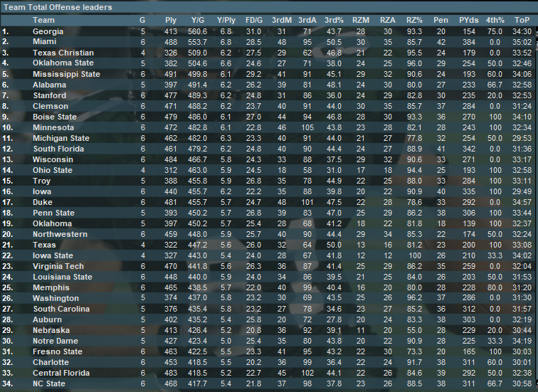
Task: Click Minnesota's 105 third down attempts
Action: pos(307,127)
